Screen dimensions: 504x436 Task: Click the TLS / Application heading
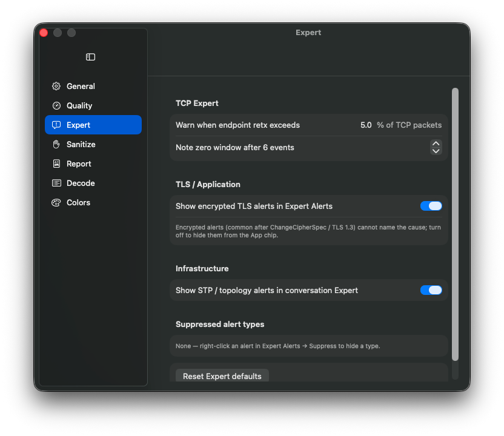tap(208, 185)
